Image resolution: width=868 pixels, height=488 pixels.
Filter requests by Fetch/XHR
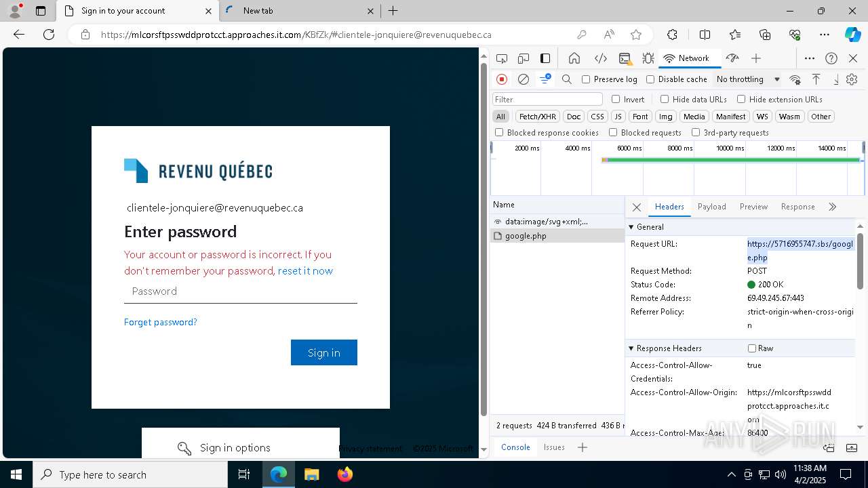[x=538, y=117]
